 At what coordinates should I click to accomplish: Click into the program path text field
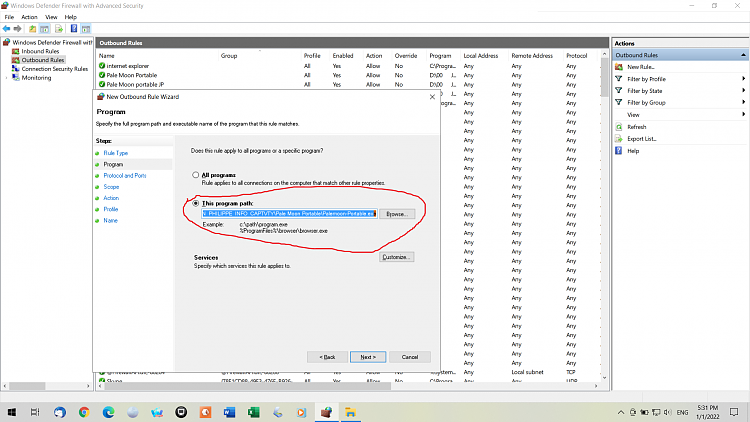point(289,214)
